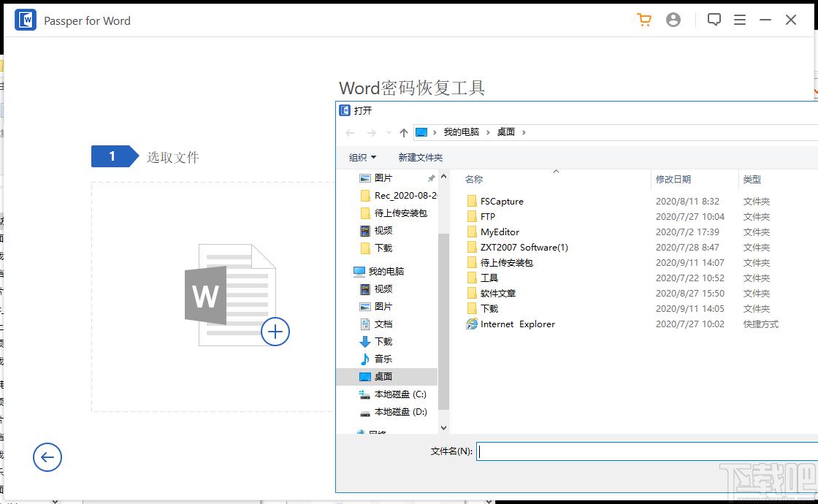Click the 新建文件夹 button
818x504 pixels.
tap(421, 158)
